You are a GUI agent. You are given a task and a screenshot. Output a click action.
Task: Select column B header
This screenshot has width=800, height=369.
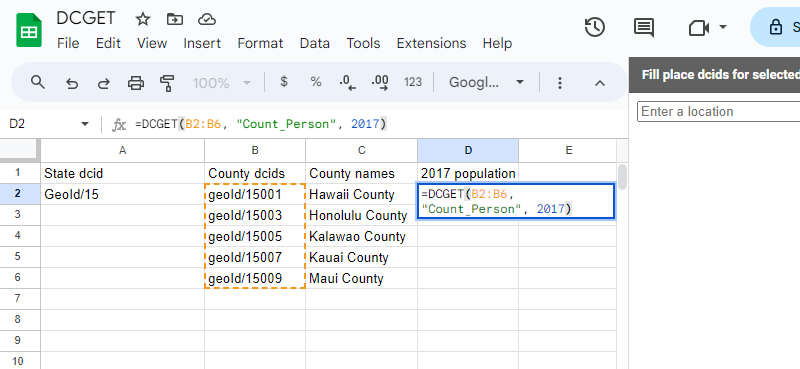[255, 150]
